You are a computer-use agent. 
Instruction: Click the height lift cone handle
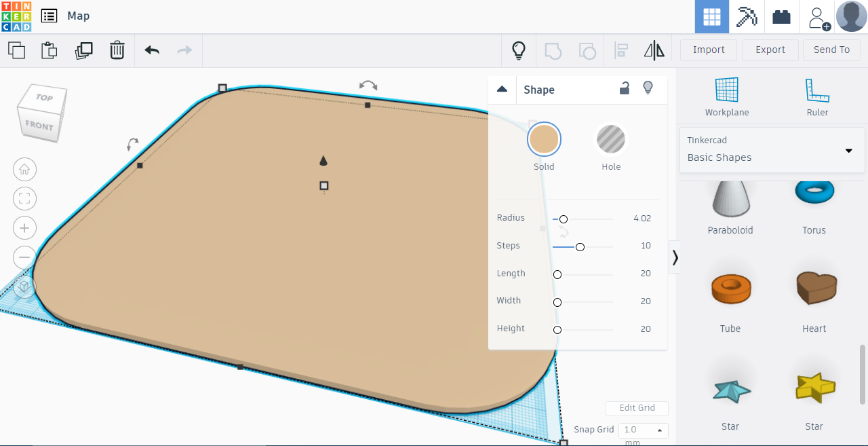(x=323, y=161)
